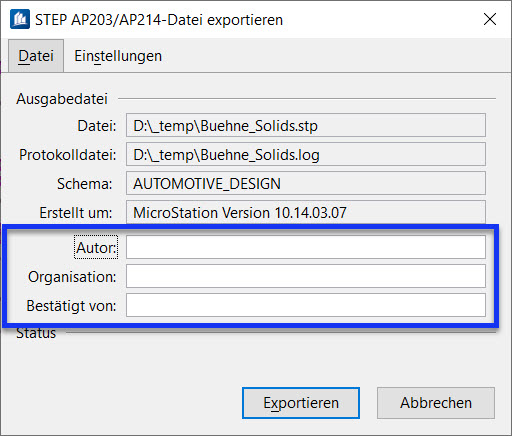Image resolution: width=512 pixels, height=436 pixels.
Task: Click the AUTOMOTIVE_DESIGN schema field
Action: click(x=306, y=183)
